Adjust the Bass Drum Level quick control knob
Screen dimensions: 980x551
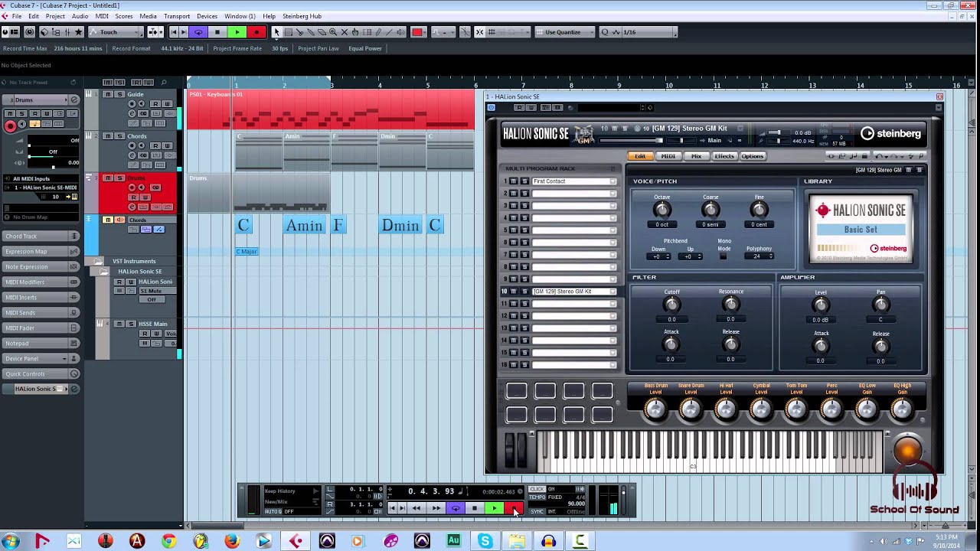tap(655, 410)
